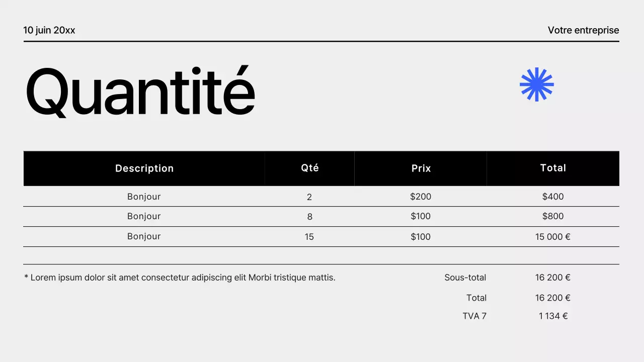Click the Lorem ipsum footnote text

click(180, 277)
